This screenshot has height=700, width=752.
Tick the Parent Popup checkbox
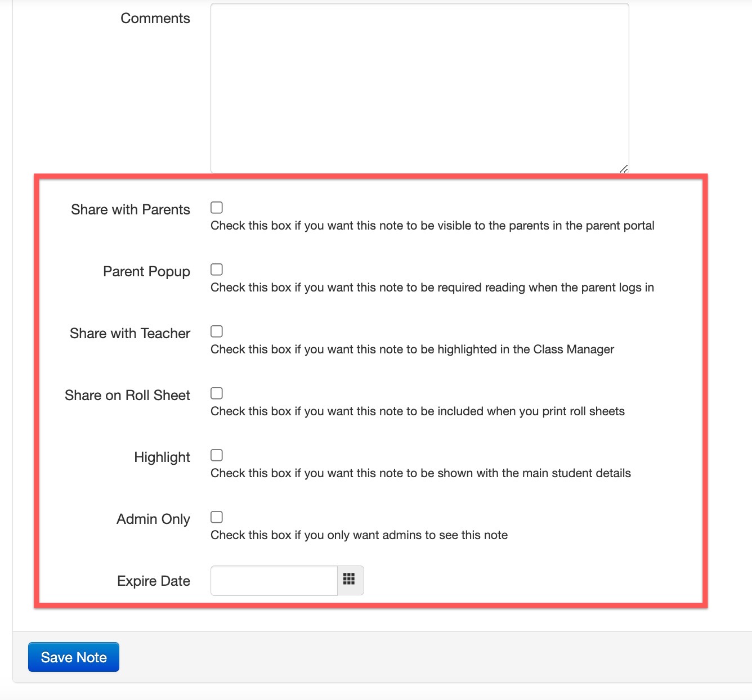click(x=217, y=270)
